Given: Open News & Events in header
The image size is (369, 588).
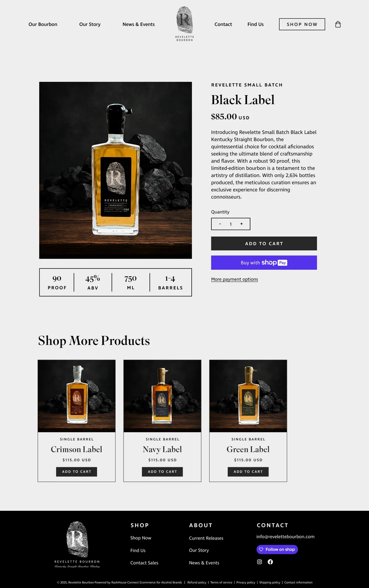Looking at the screenshot, I should click(139, 24).
